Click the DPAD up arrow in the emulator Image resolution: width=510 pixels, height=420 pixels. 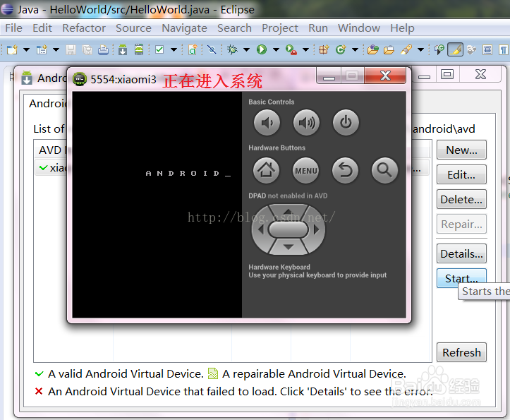[288, 212]
